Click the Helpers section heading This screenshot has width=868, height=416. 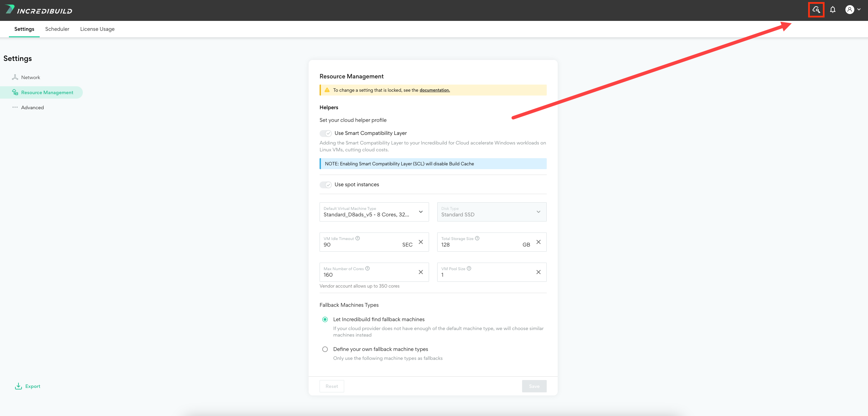tap(329, 108)
